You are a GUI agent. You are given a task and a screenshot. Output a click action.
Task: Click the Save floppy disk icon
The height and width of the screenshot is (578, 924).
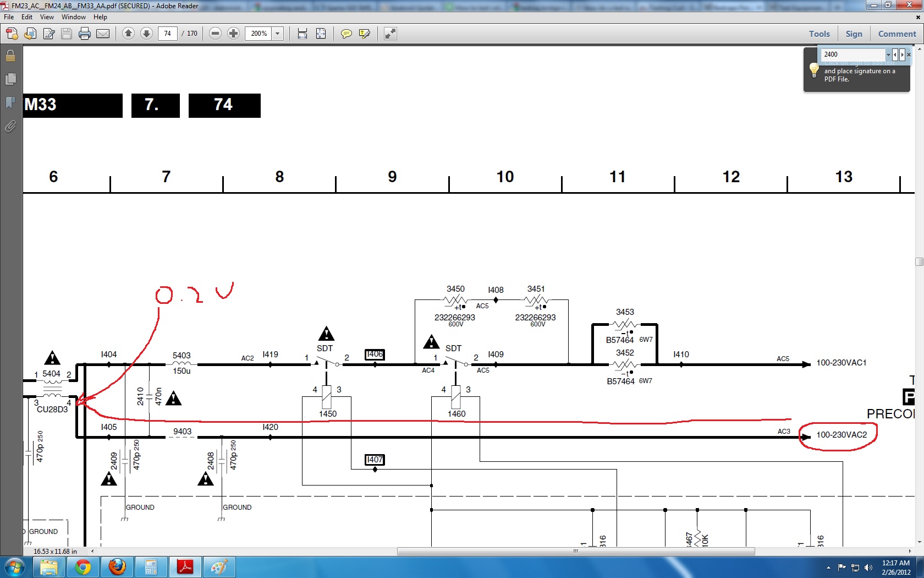point(67,34)
